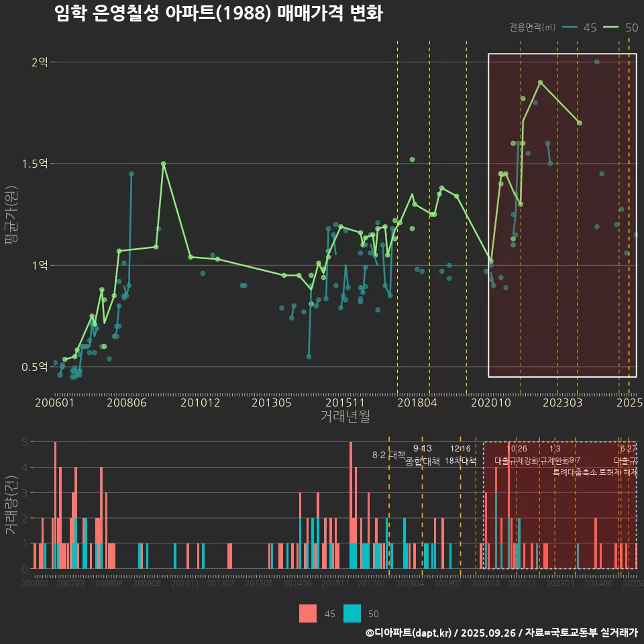Screen dimensions: 644x644
Task: Click the 9·13 종합대책 policy annotation
Action: click(423, 455)
